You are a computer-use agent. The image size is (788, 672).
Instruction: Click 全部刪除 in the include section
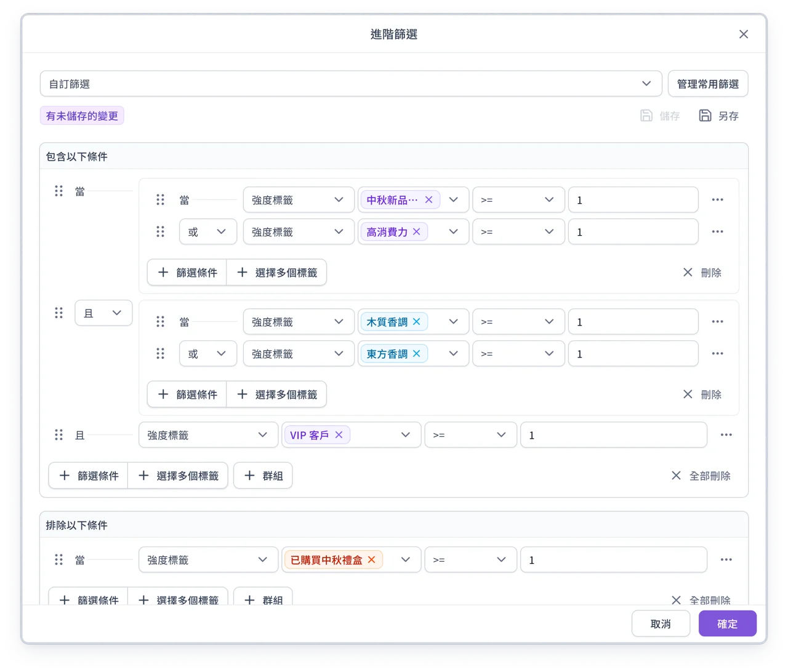click(x=701, y=476)
